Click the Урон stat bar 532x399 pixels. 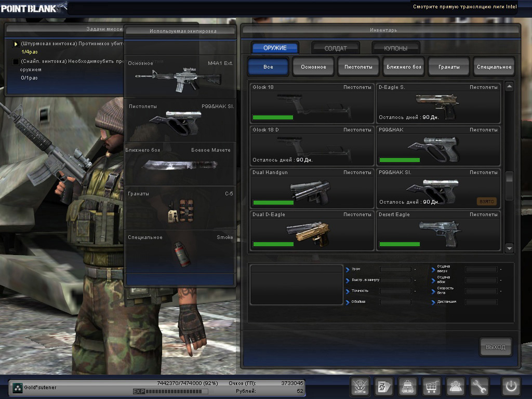pos(395,270)
